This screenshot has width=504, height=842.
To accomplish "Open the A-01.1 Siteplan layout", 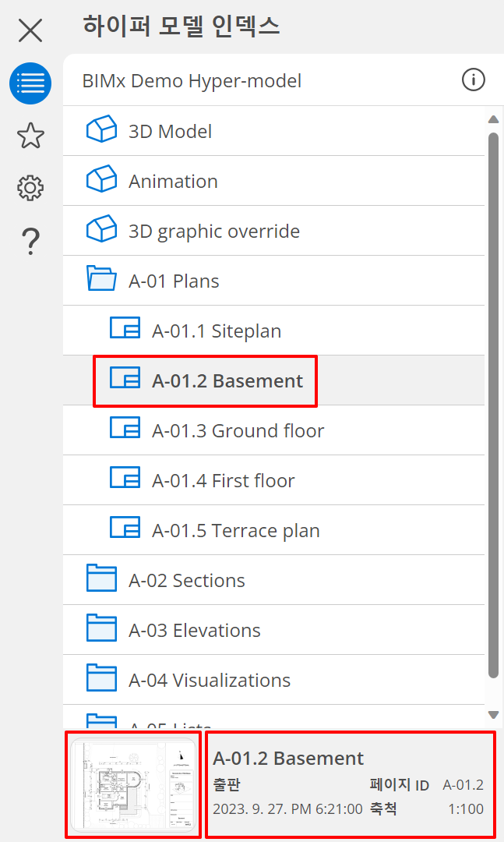I will (x=216, y=331).
